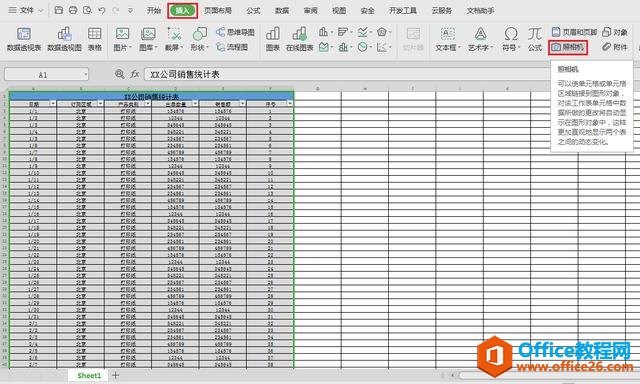Open the 开发工具 (Developer Tools) tab
Image resolution: width=640 pixels, height=384 pixels.
403,11
